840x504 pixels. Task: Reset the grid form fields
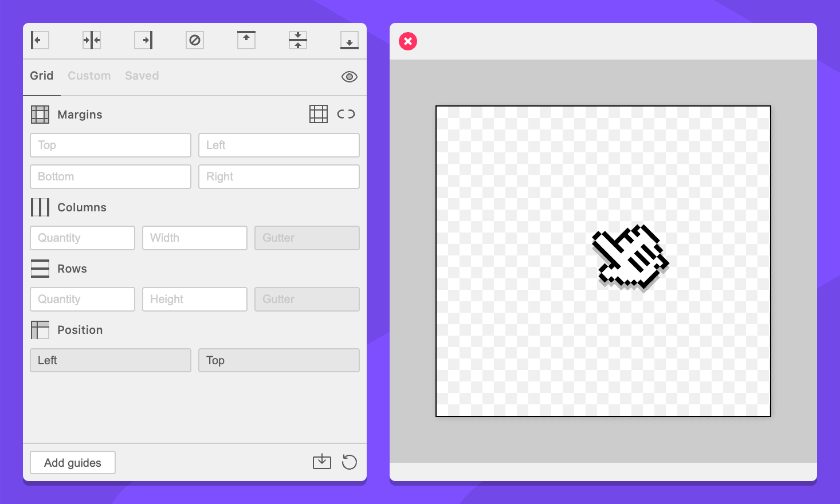[350, 462]
